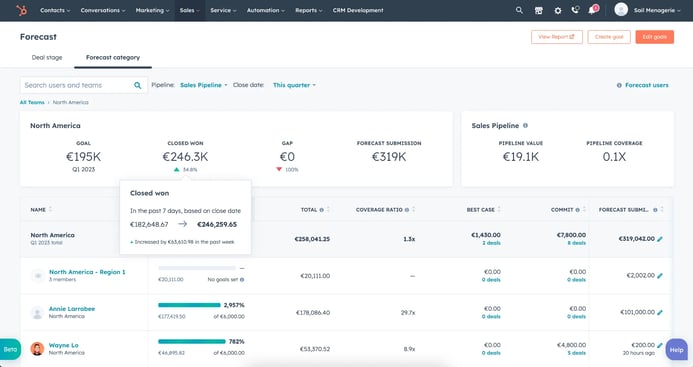Open the Service menu
Viewport: 693px width, 367px height.
tap(223, 10)
